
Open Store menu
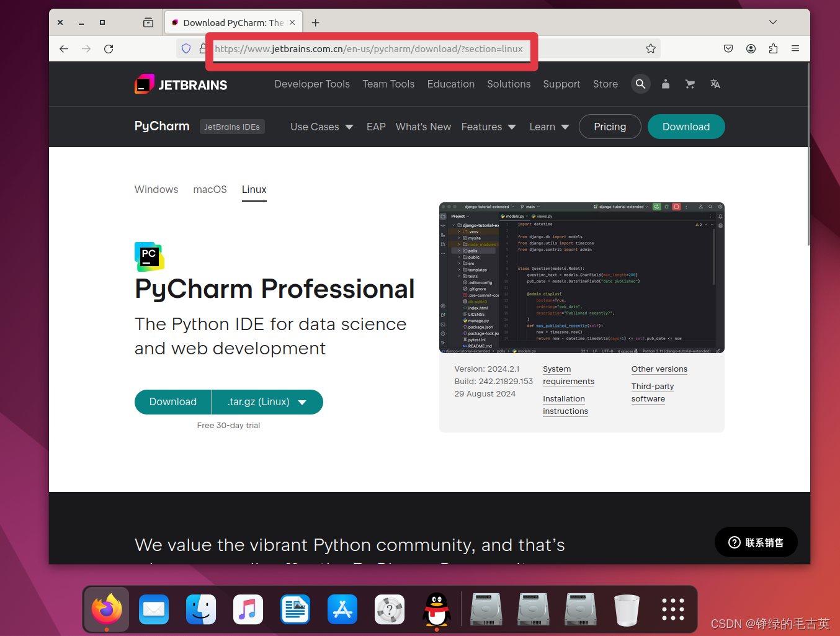click(605, 84)
